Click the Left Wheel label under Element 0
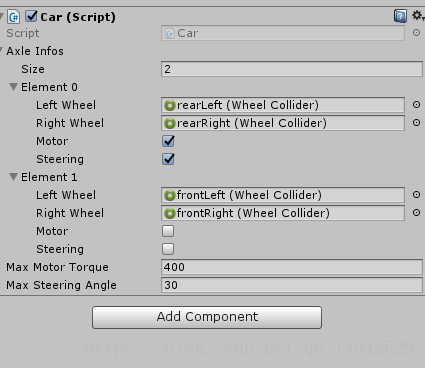Image resolution: width=425 pixels, height=368 pixels. coord(66,105)
